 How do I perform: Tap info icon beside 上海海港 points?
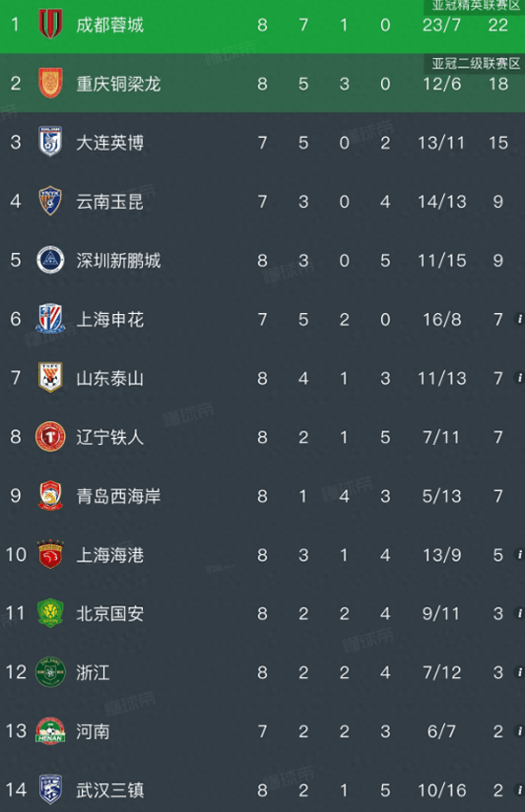pyautogui.click(x=519, y=555)
